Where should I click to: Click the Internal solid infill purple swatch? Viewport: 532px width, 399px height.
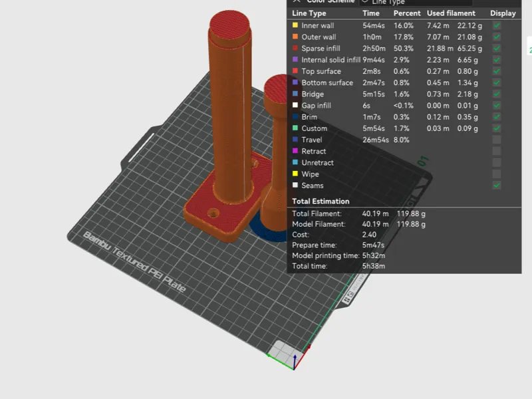pyautogui.click(x=295, y=59)
